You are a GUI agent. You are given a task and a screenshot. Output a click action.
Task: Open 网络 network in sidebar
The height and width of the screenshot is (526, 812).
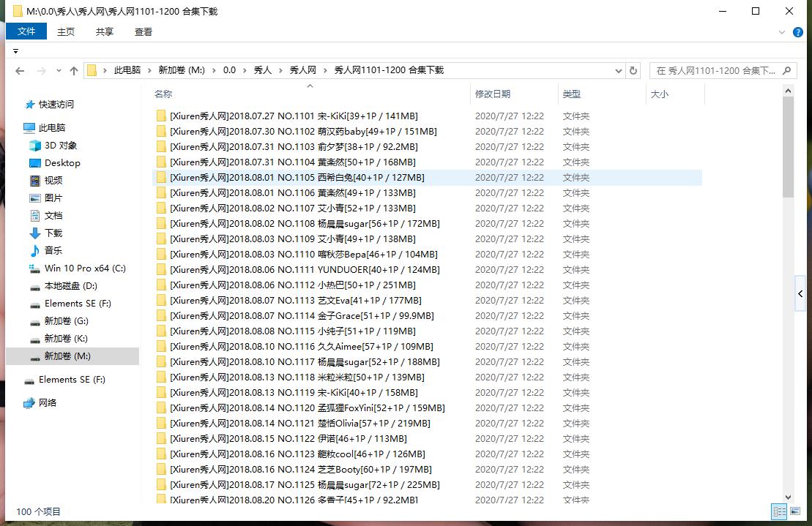coord(48,403)
